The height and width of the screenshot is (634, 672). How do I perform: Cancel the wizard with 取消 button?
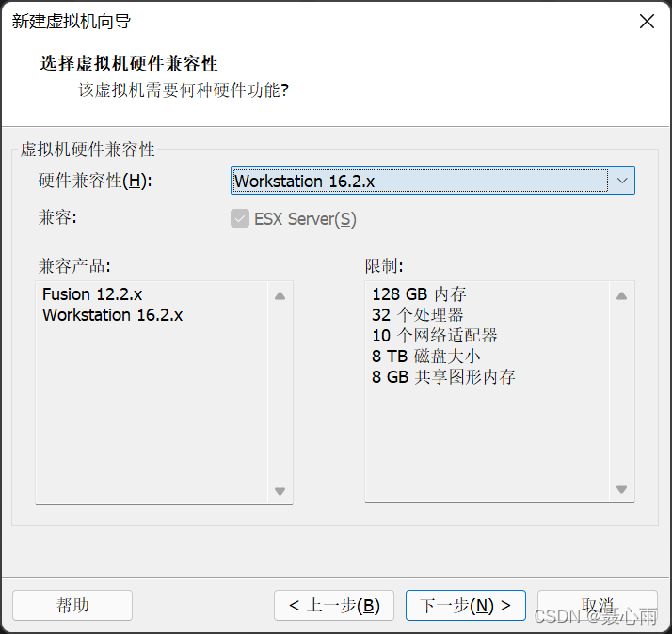598,605
